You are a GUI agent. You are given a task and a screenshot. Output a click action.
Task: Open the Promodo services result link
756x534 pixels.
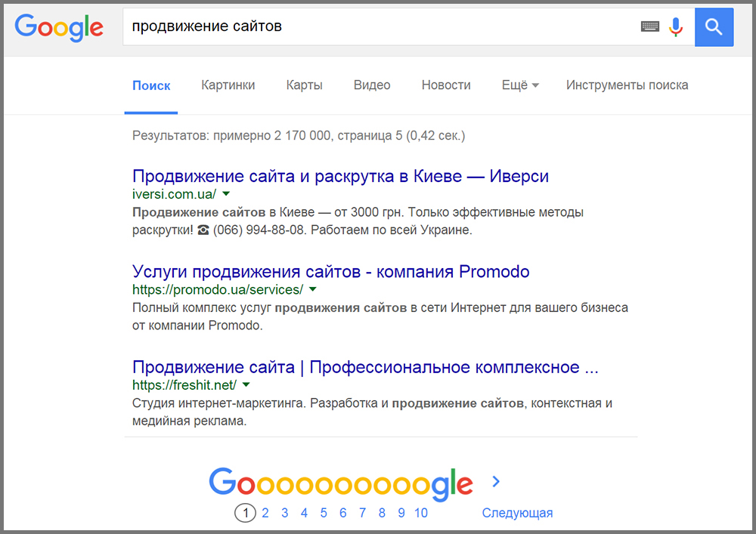(330, 272)
